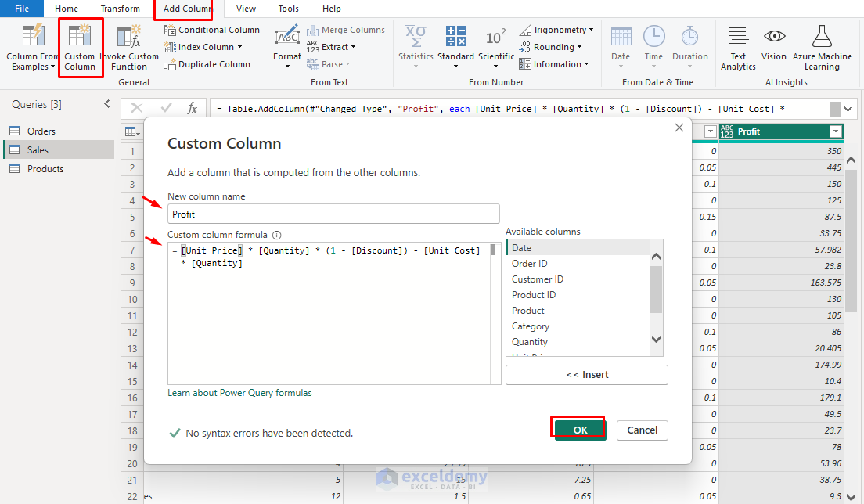
Task: Select Product in Available columns
Action: click(x=578, y=311)
